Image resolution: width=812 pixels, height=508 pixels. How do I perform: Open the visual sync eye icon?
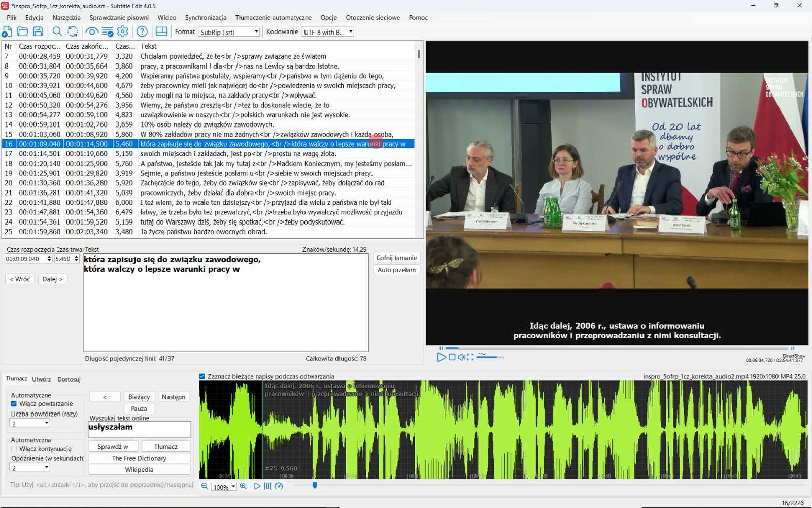click(x=92, y=31)
